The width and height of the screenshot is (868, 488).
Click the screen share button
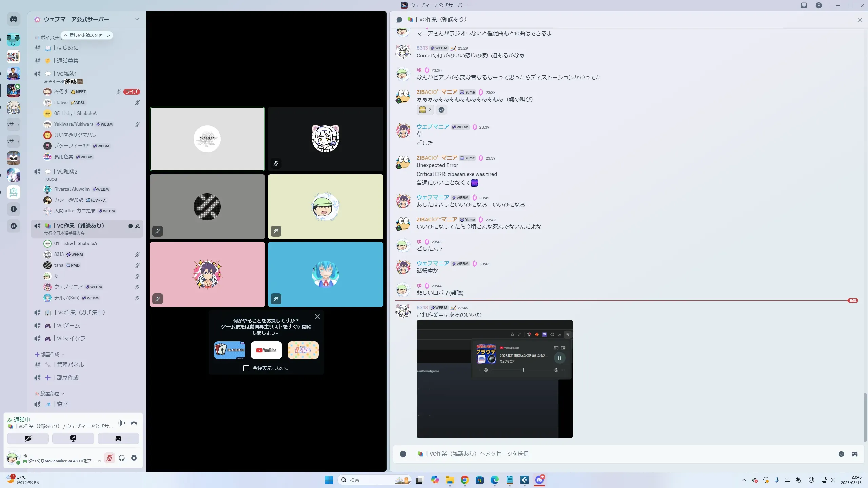point(73,439)
